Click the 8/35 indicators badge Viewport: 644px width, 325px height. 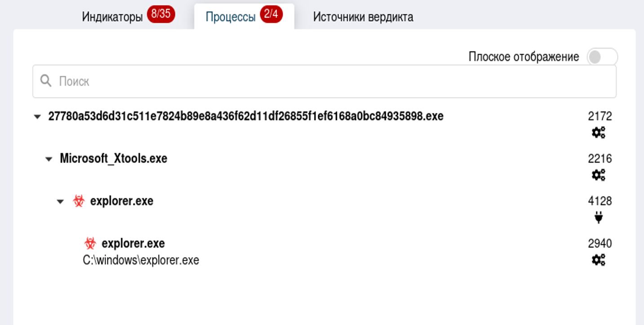(x=161, y=14)
